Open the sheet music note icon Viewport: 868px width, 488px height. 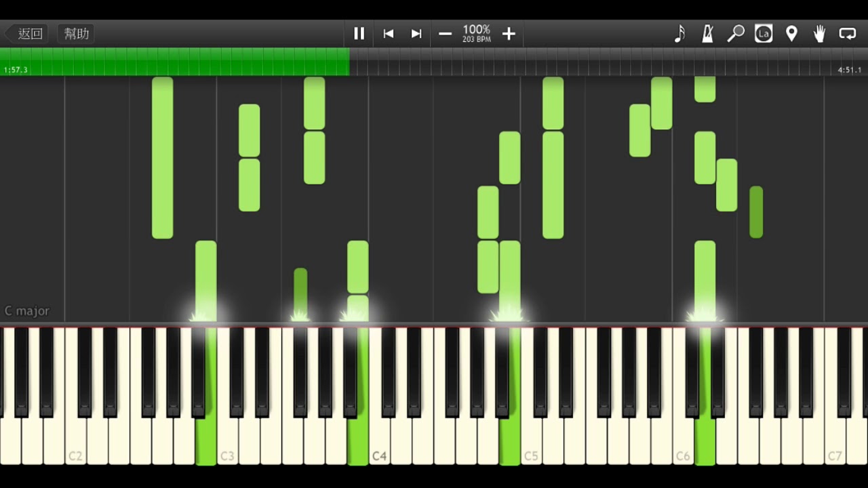coord(679,33)
